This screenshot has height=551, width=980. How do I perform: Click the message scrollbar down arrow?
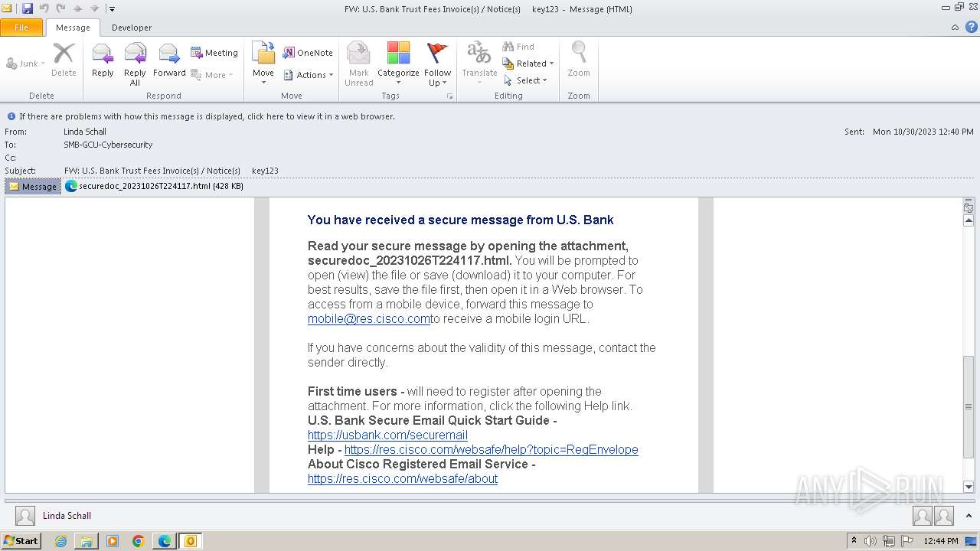969,487
